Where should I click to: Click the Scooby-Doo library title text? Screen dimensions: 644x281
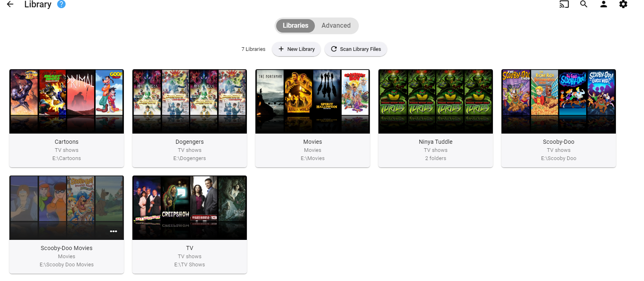point(558,142)
